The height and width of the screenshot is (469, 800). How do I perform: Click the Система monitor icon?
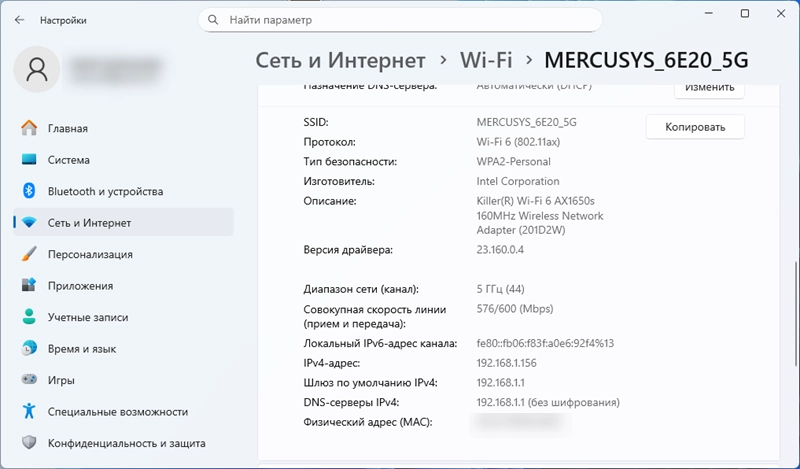coord(29,160)
